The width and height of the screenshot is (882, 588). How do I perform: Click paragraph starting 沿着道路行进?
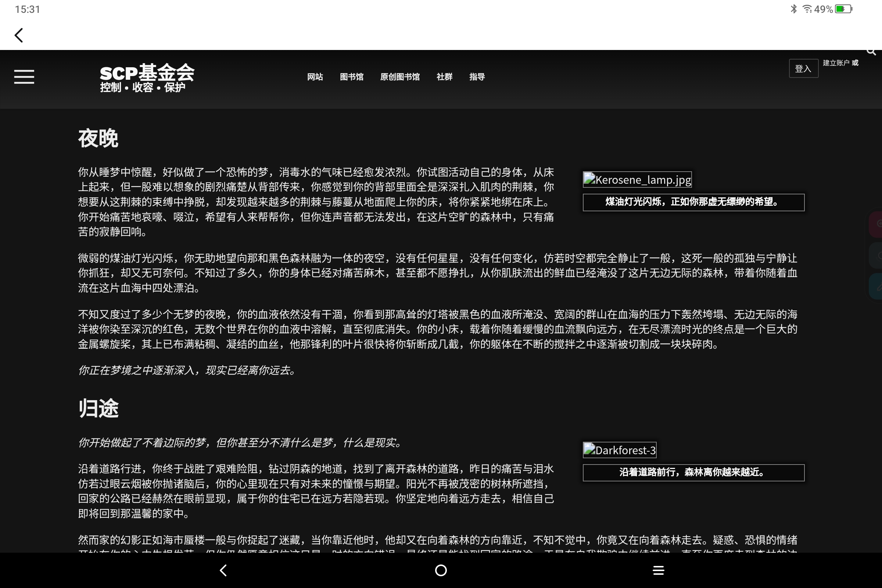tap(316, 491)
